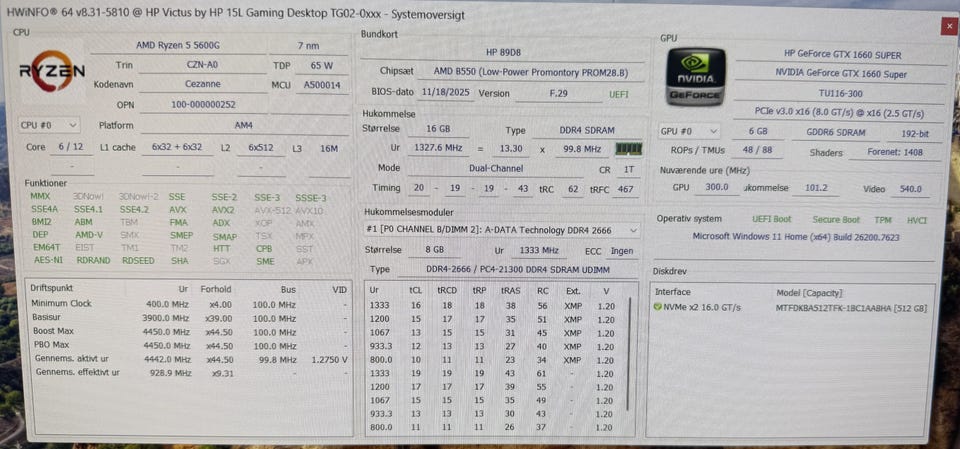Click the RDSEED feature flag
This screenshot has height=449, width=960.
point(138,260)
